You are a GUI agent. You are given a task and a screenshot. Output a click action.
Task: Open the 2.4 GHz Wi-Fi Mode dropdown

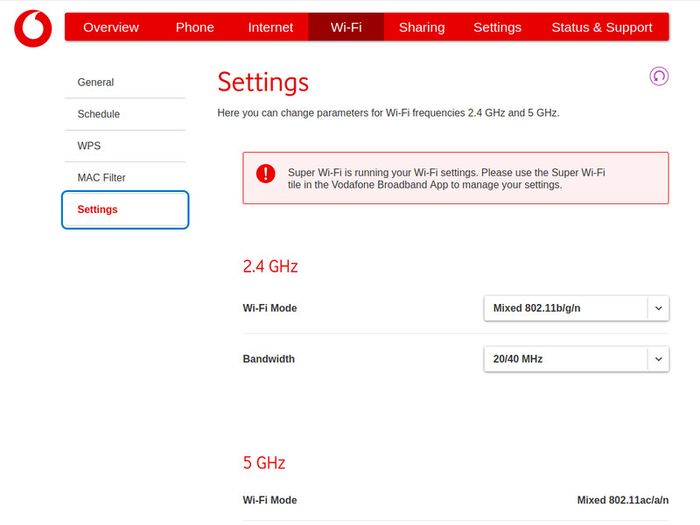[x=576, y=308]
